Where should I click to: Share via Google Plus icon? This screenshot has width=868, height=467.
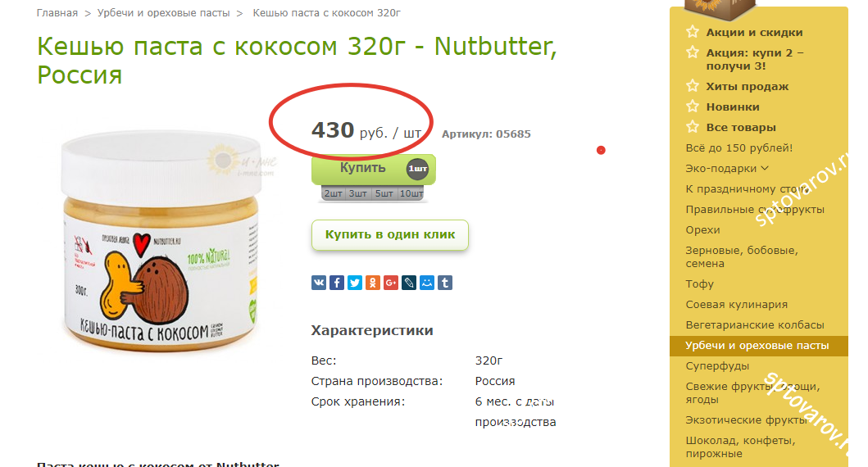coord(391,283)
